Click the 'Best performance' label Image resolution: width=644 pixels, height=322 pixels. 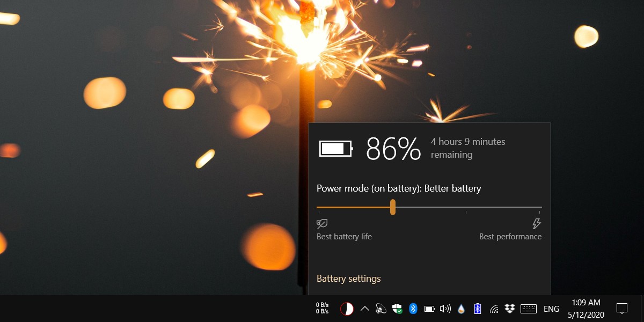pyautogui.click(x=510, y=237)
